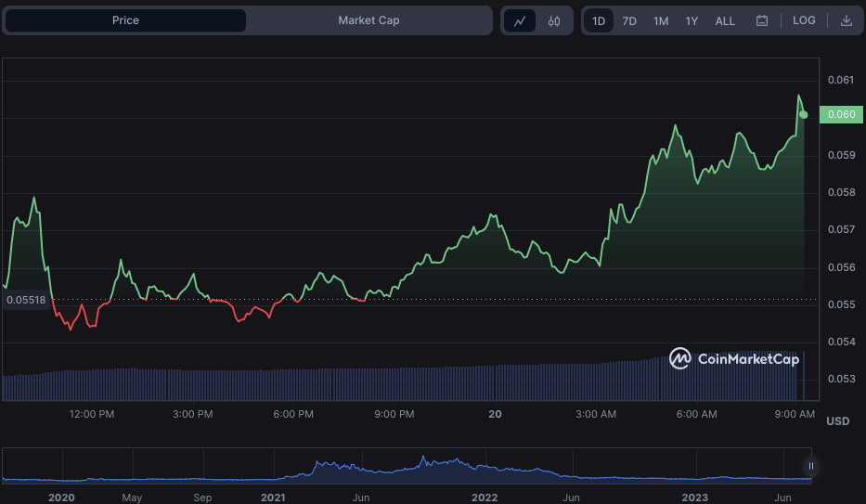Switch to the Price tab
The height and width of the screenshot is (504, 866).
125,20
